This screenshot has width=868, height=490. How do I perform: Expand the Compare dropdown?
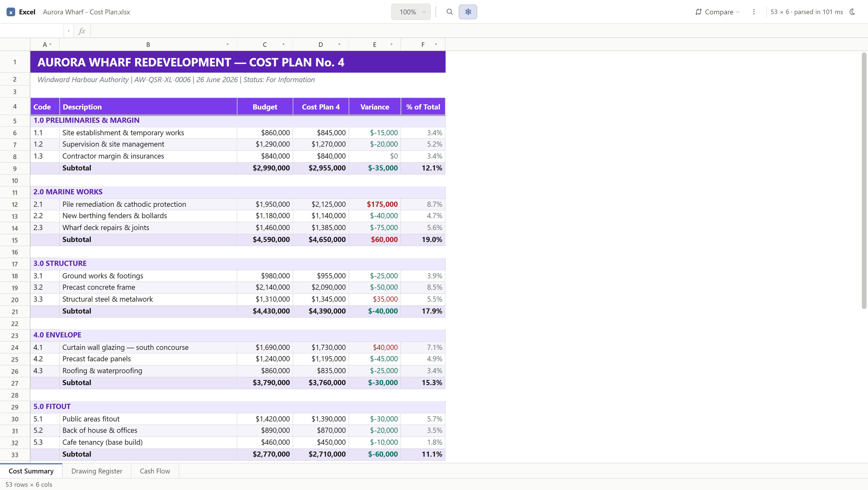[717, 12]
